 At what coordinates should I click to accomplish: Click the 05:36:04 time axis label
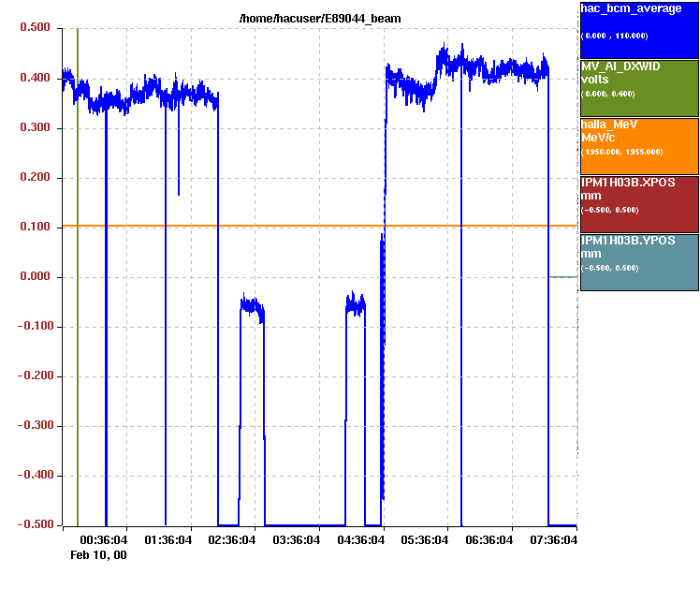[x=425, y=539]
